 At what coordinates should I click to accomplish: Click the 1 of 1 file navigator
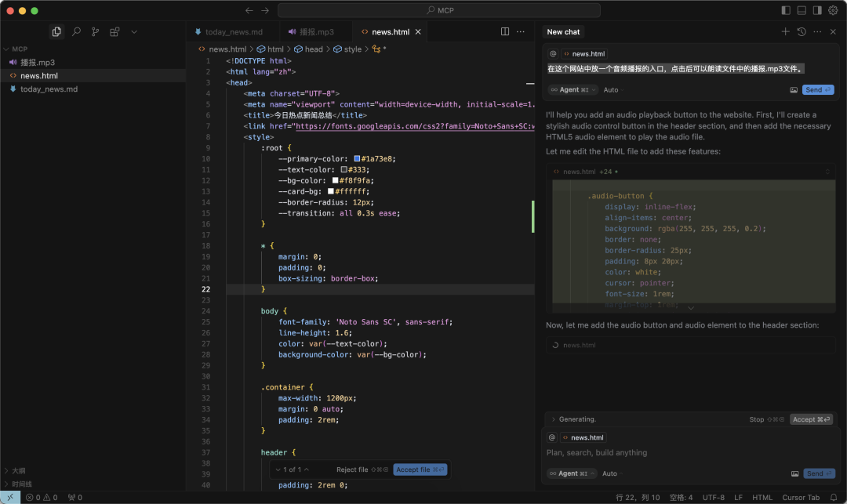click(293, 470)
